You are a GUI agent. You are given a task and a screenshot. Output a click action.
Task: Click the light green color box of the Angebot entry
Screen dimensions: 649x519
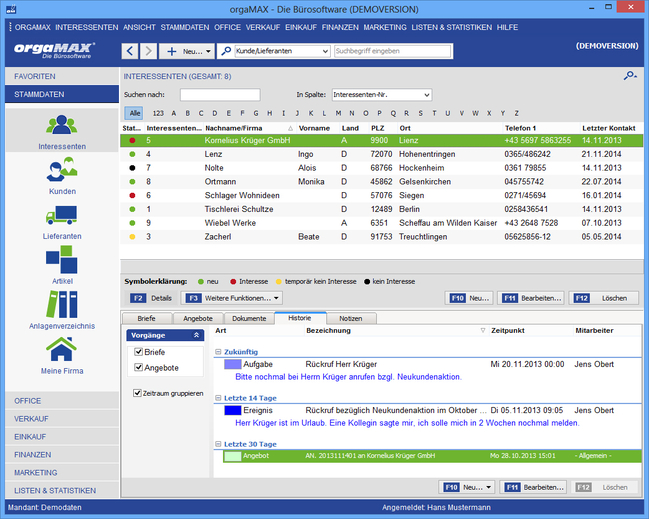pyautogui.click(x=232, y=456)
